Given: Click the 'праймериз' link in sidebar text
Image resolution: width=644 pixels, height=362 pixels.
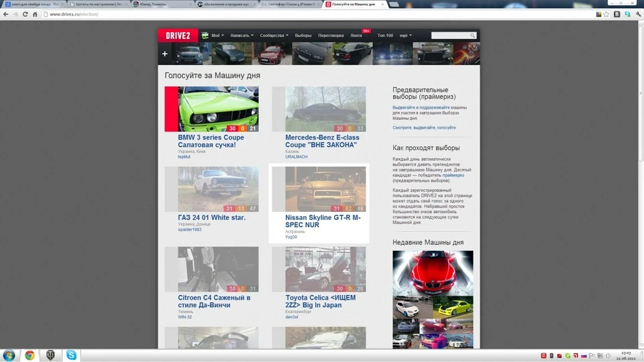Looking at the screenshot, I should click(x=453, y=175).
